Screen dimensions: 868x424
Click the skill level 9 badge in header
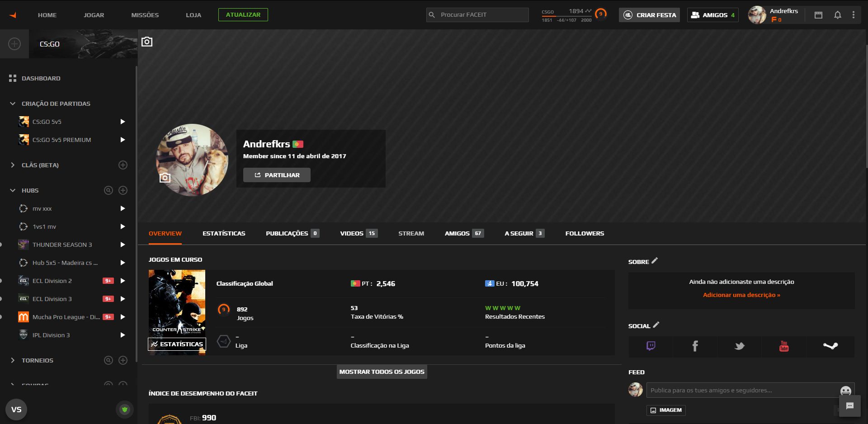click(x=601, y=14)
